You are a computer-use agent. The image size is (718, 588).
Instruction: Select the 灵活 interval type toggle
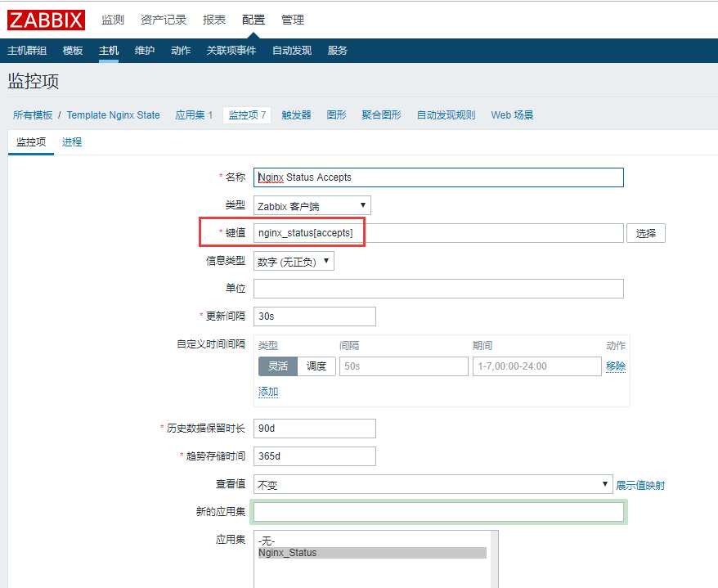tap(278, 366)
